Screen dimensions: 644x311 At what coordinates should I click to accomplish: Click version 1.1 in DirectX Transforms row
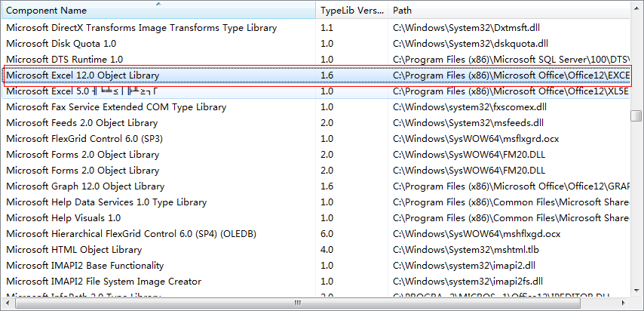tap(327, 28)
